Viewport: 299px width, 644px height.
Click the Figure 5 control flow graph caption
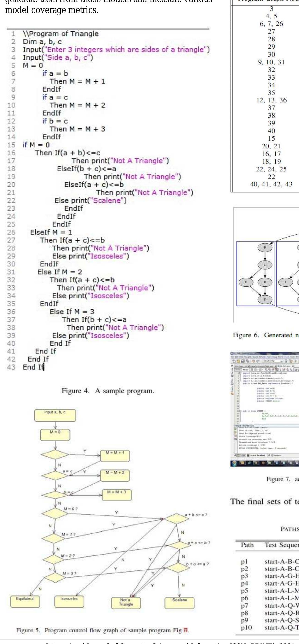pyautogui.click(x=103, y=630)
